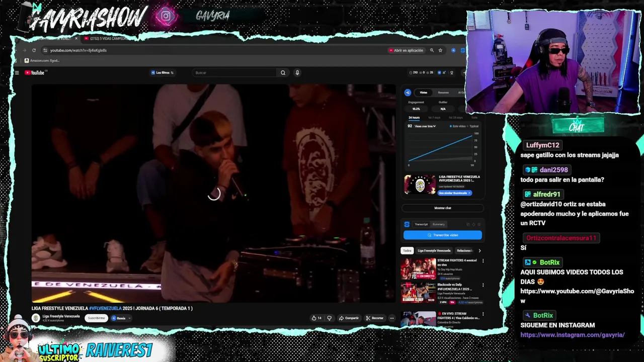Click the search magnifier button
This screenshot has height=362, width=644.
tap(283, 73)
